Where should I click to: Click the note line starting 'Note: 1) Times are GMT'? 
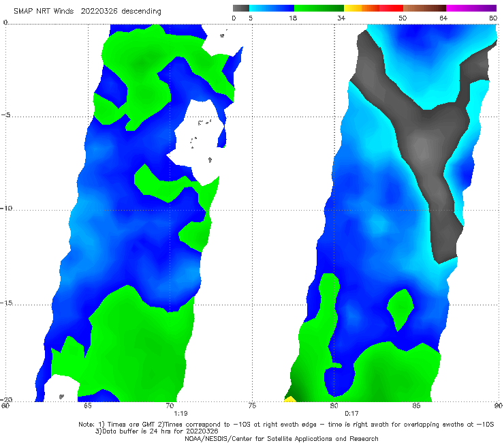pos(286,425)
